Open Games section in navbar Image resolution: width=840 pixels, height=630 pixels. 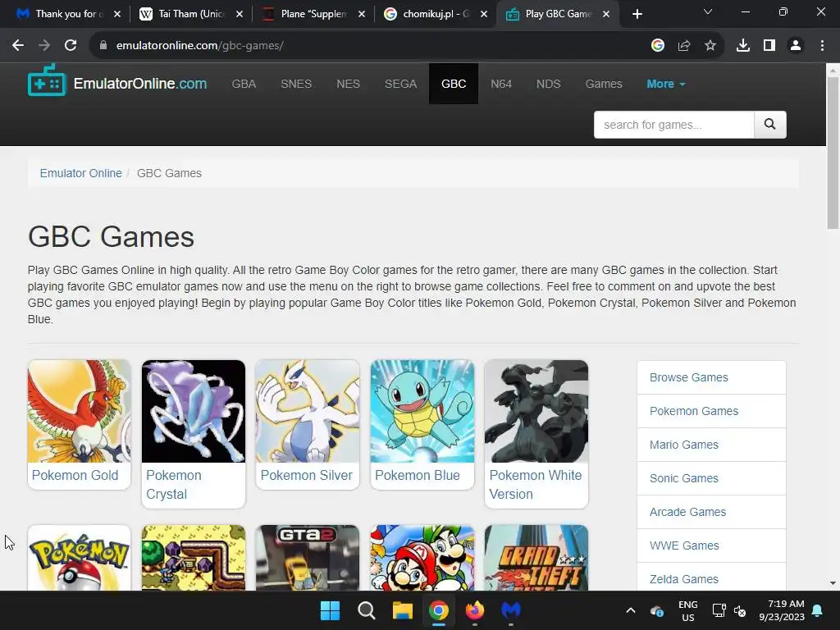tap(604, 84)
